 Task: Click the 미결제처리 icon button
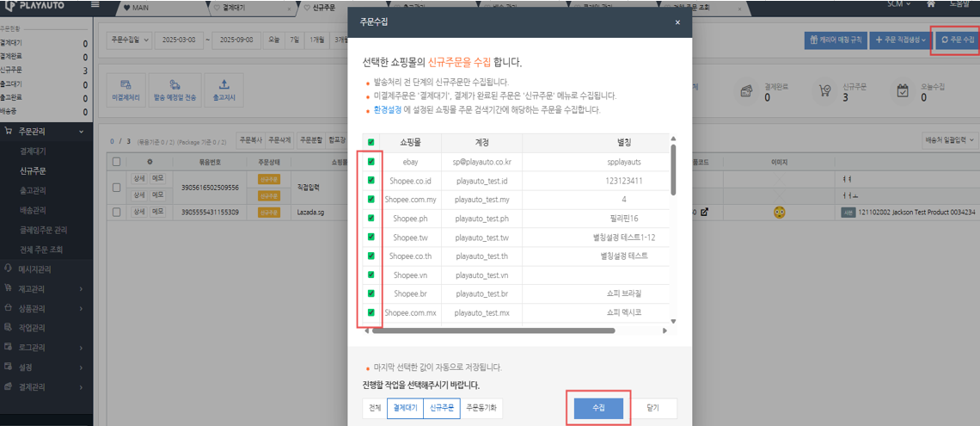point(125,90)
